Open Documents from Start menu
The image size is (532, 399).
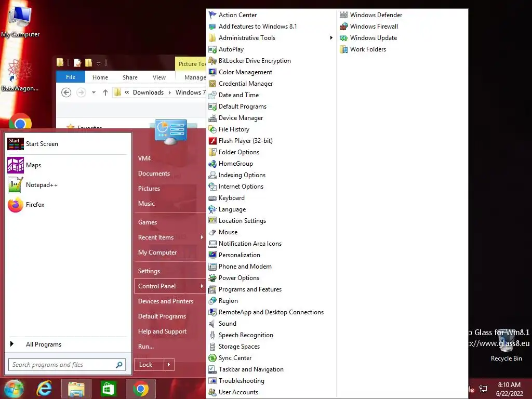click(154, 174)
